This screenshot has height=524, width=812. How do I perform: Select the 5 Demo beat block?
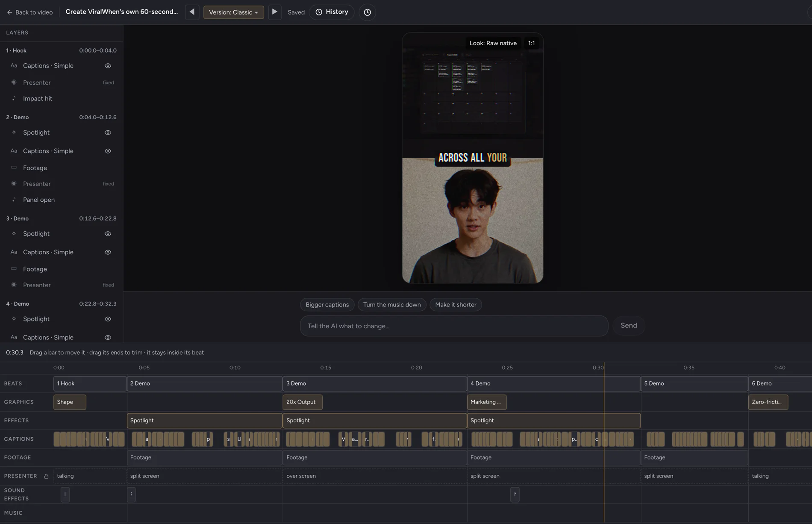(x=694, y=383)
